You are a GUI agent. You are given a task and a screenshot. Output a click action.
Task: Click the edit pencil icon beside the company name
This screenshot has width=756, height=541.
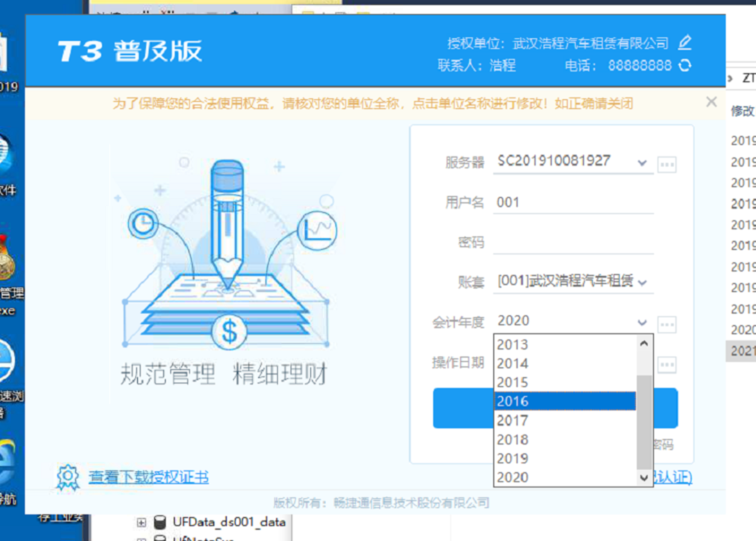pyautogui.click(x=685, y=43)
